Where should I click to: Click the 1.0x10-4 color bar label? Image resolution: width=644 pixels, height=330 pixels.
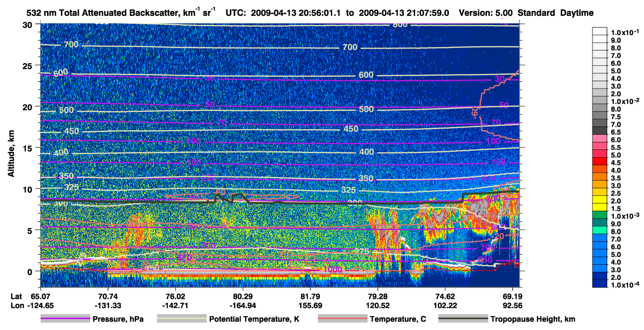click(x=626, y=284)
